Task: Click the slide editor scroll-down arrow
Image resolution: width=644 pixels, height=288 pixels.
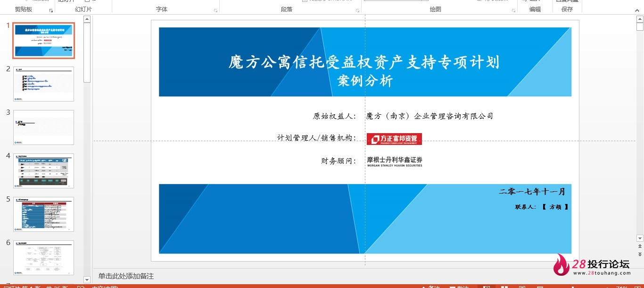Action: coord(640,238)
